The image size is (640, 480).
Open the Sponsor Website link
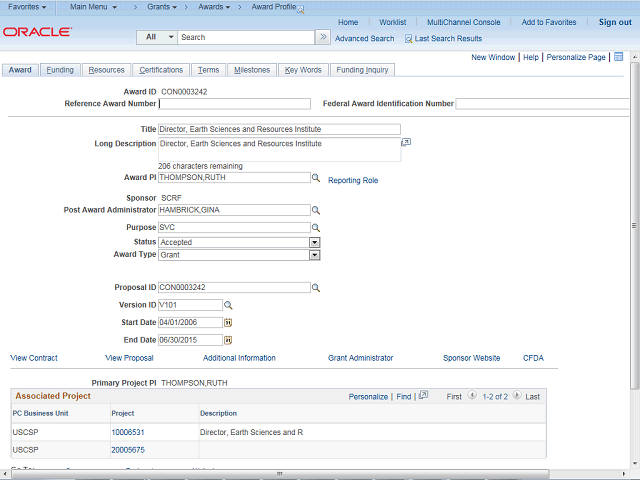tap(471, 358)
